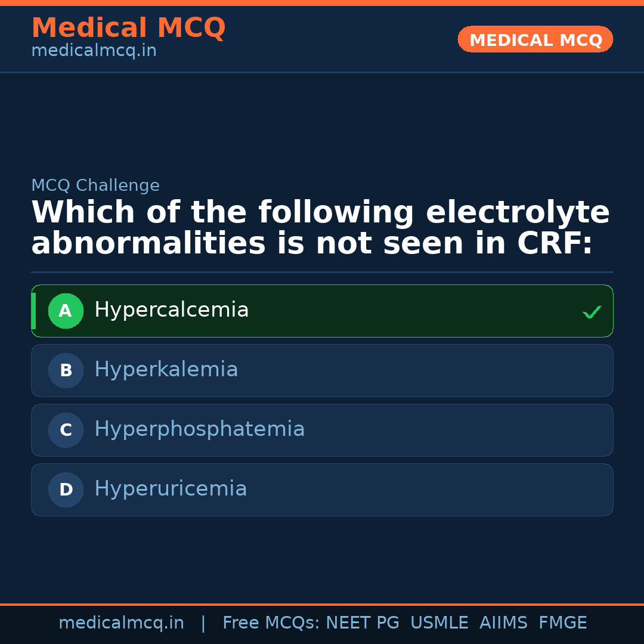Viewport: 644px width, 644px height.
Task: Click the orange MEDICAL MCQ badge
Action: [535, 40]
